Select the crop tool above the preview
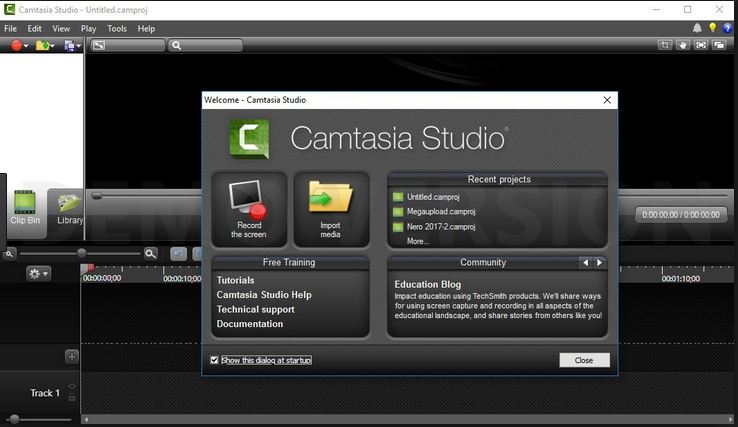The height and width of the screenshot is (427, 738). 665,45
